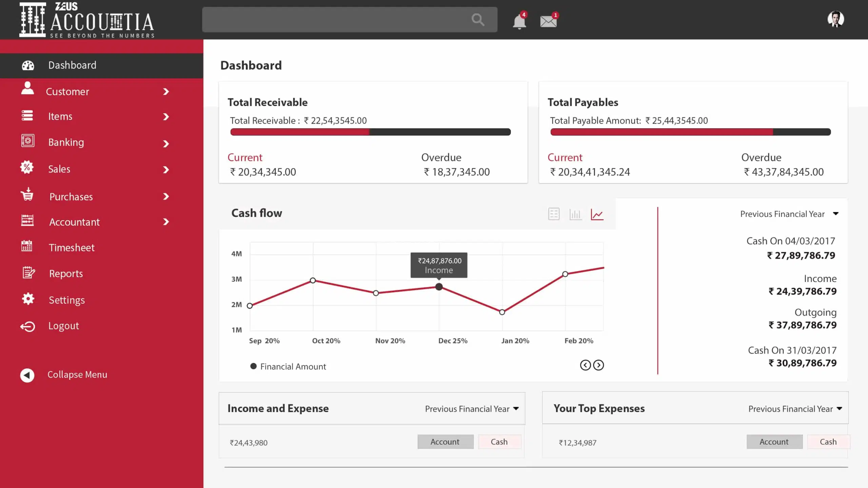Switch Your Top Expenses to Account view
This screenshot has height=488, width=868.
(x=775, y=442)
